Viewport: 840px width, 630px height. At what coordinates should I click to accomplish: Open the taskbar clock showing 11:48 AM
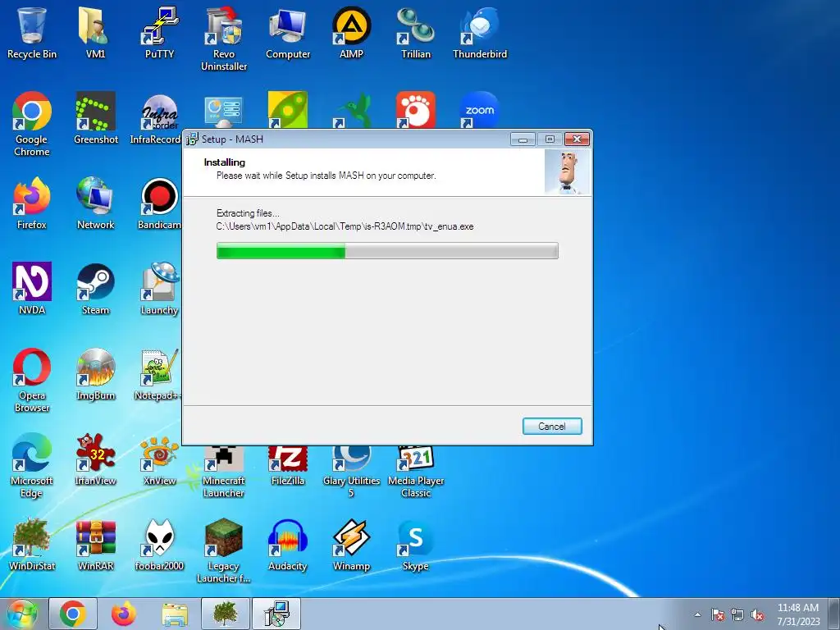(798, 614)
